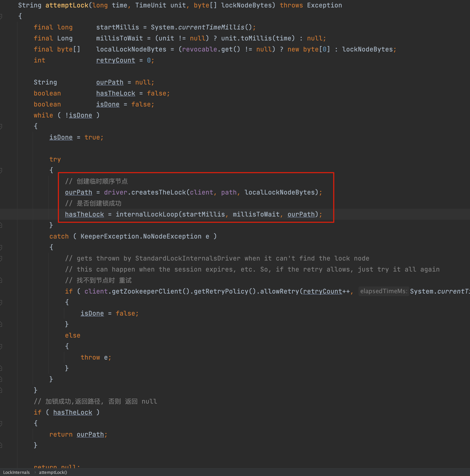Collapse the if hasTheLock block fold marker

(x=1, y=423)
